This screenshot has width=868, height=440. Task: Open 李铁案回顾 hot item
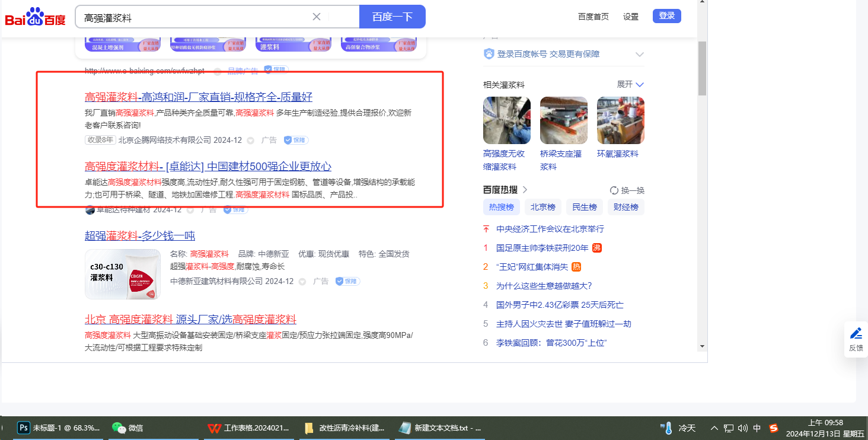[x=552, y=343]
